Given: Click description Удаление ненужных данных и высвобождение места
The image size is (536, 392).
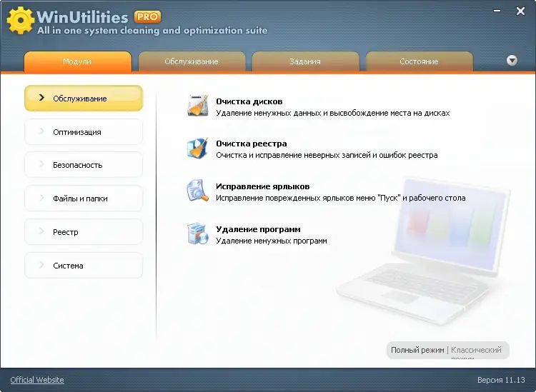Looking at the screenshot, I should coord(333,113).
